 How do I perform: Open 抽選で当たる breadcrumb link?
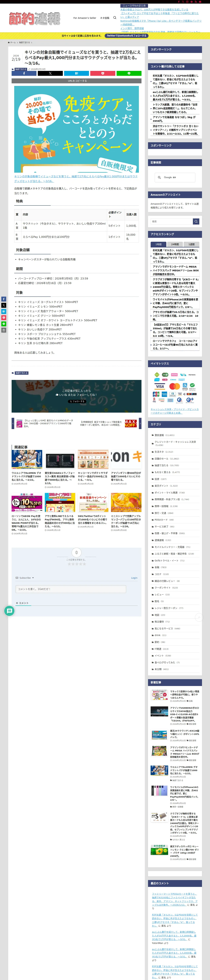point(24,43)
